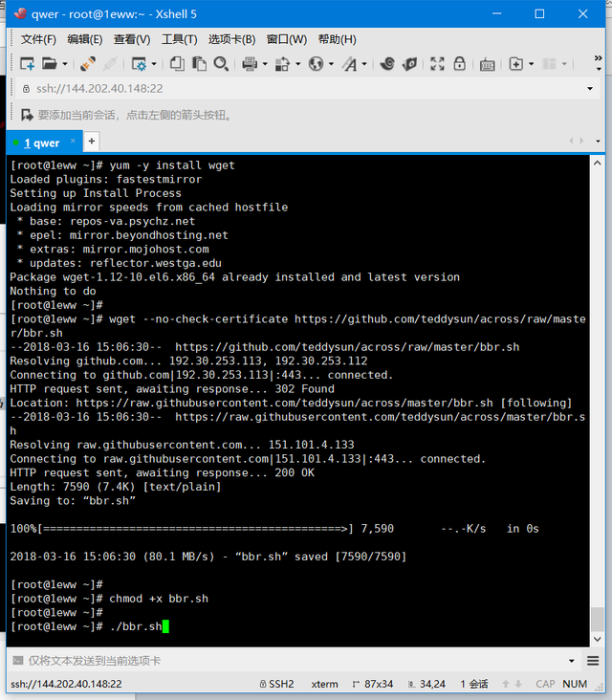The height and width of the screenshot is (700, 612).
Task: Click the Reconnect plug icon
Action: (x=88, y=64)
